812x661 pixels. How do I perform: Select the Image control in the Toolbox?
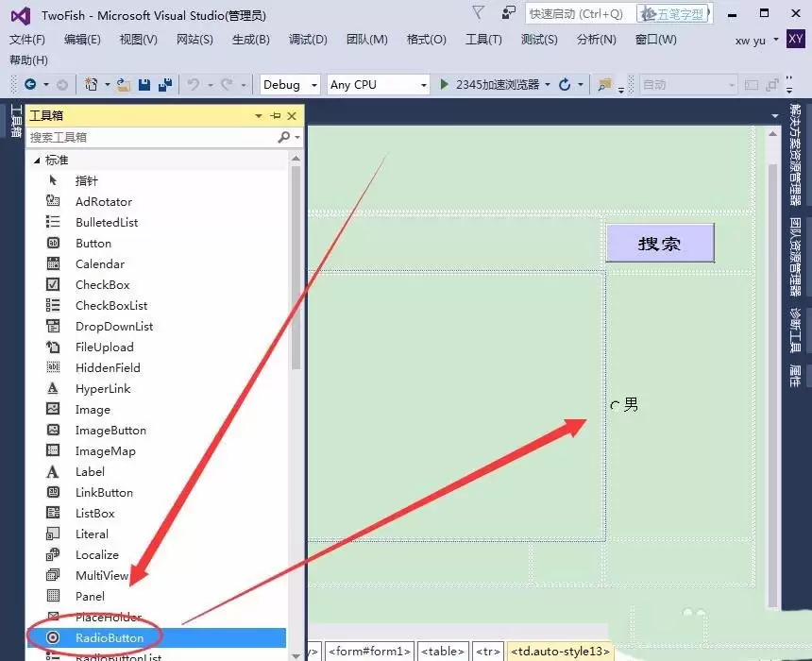[93, 409]
